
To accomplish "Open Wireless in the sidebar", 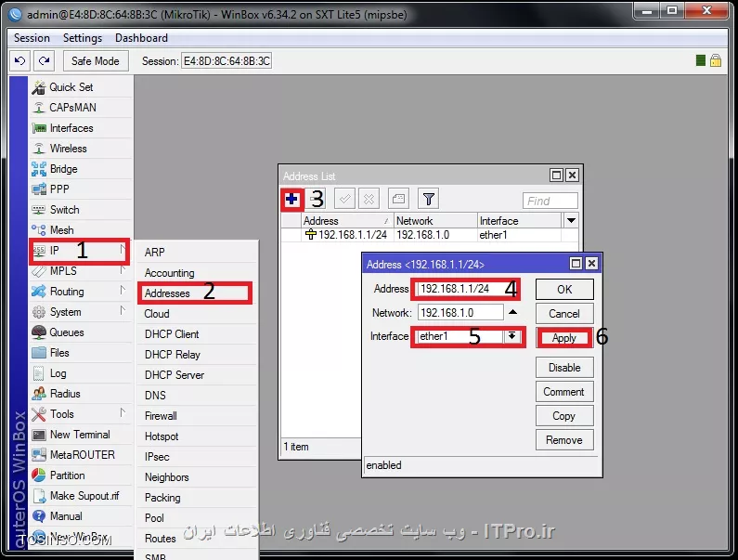I will tap(81, 149).
